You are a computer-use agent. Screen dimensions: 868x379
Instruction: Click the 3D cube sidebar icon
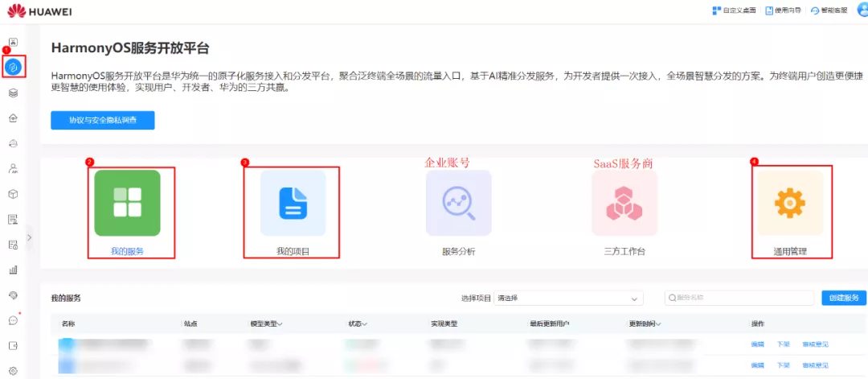[14, 194]
